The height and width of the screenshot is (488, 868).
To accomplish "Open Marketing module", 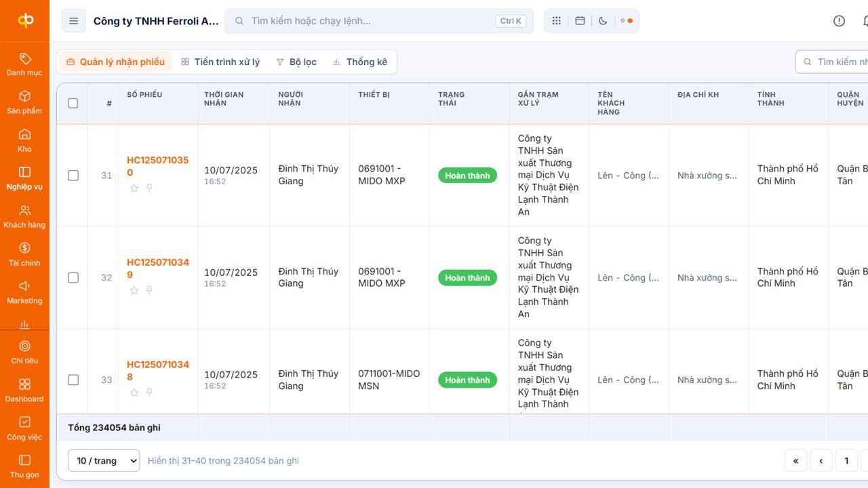I will [24, 292].
